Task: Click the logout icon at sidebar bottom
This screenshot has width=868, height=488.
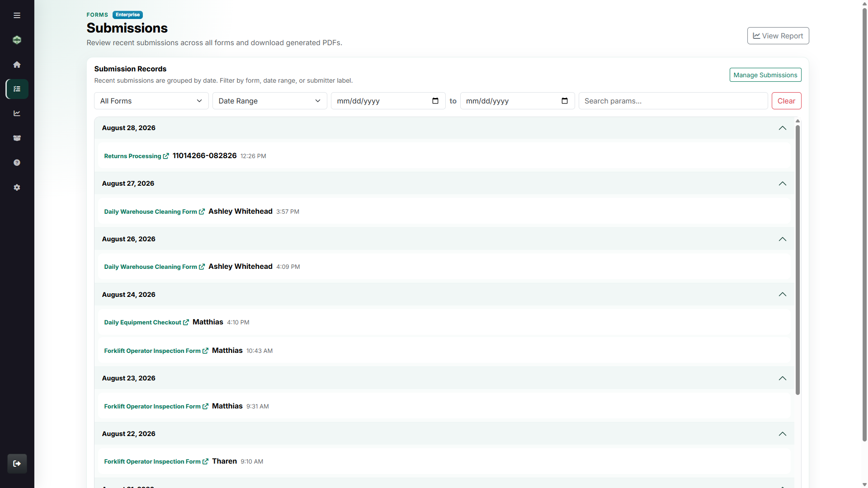Action: (17, 464)
